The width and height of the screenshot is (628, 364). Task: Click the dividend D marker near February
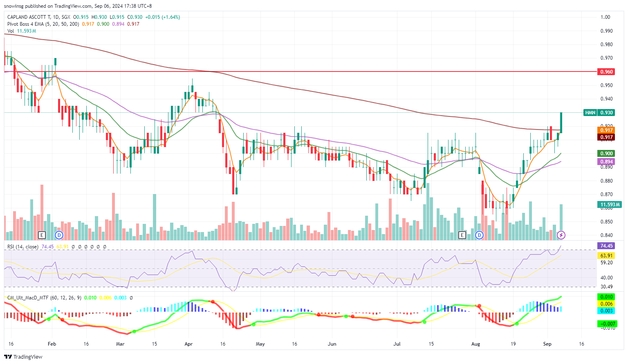tap(59, 235)
